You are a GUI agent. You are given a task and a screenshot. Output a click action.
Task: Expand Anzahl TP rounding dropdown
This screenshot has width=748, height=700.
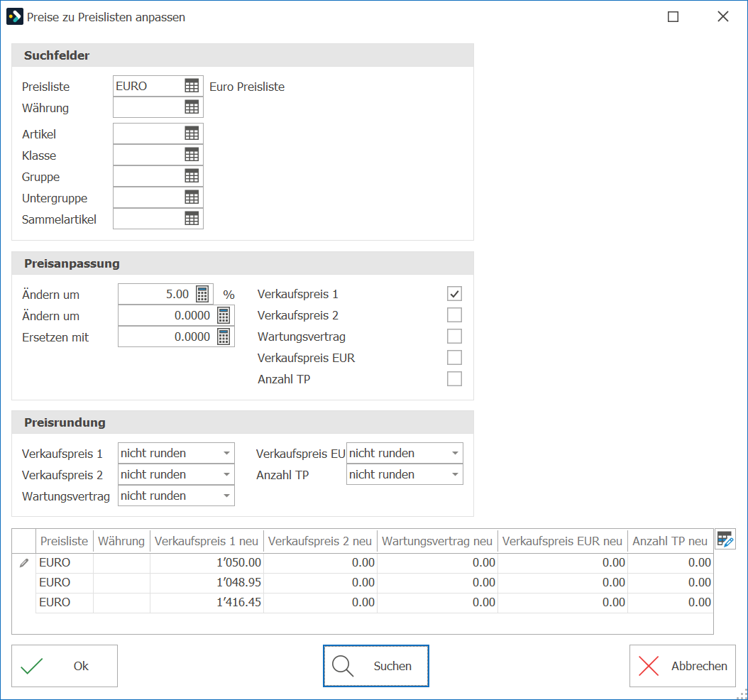point(455,474)
